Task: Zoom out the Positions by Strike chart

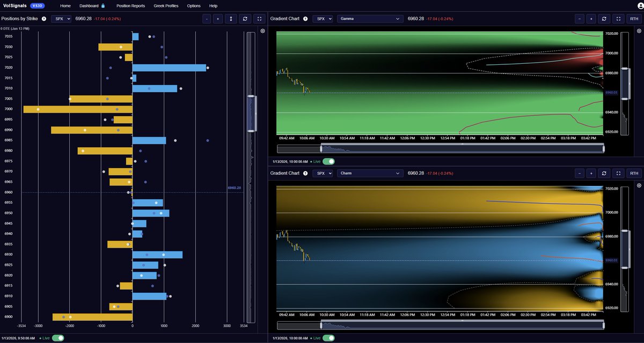Action: pos(207,18)
